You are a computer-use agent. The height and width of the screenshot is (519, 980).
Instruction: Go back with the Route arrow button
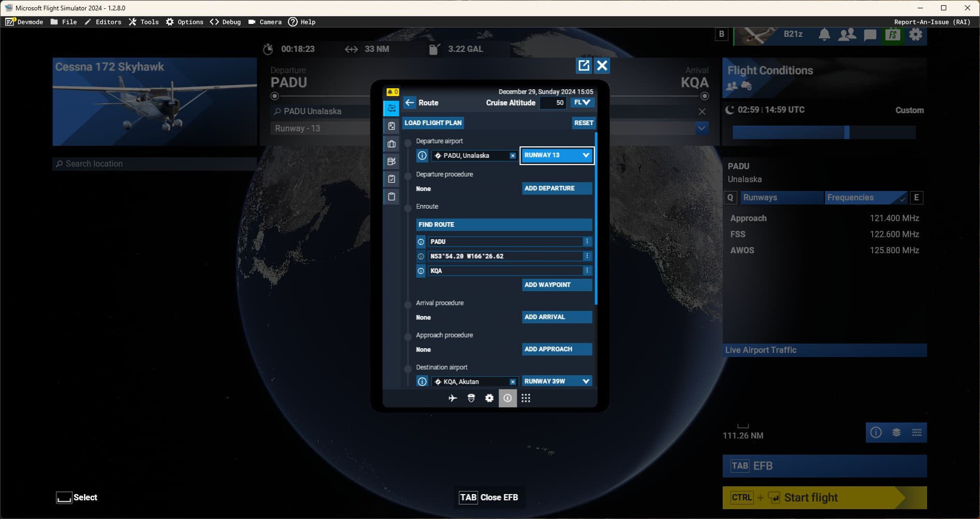pyautogui.click(x=410, y=103)
